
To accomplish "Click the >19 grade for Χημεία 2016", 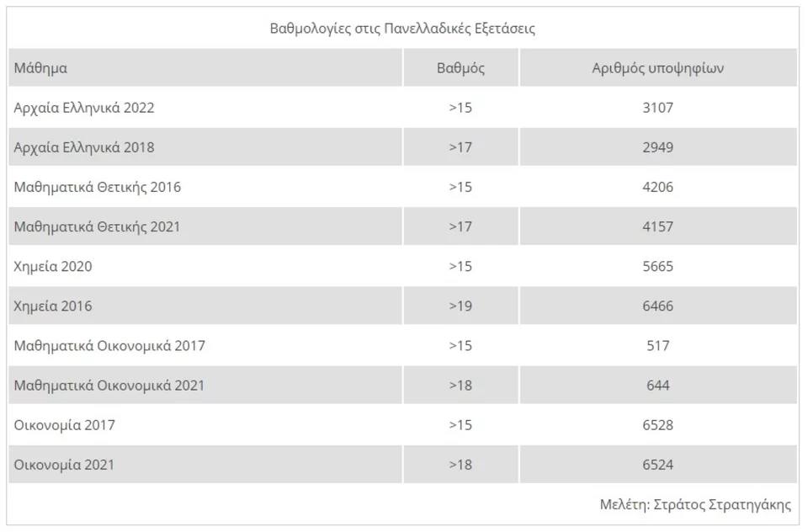I will (460, 306).
